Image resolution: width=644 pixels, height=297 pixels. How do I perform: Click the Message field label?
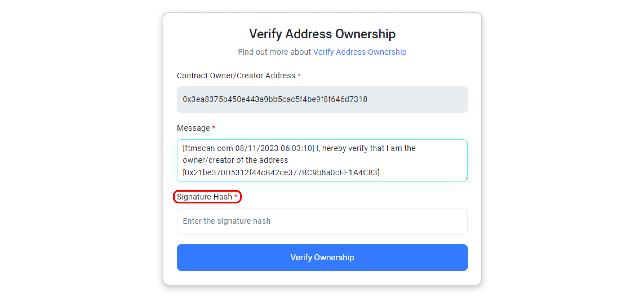click(x=193, y=128)
